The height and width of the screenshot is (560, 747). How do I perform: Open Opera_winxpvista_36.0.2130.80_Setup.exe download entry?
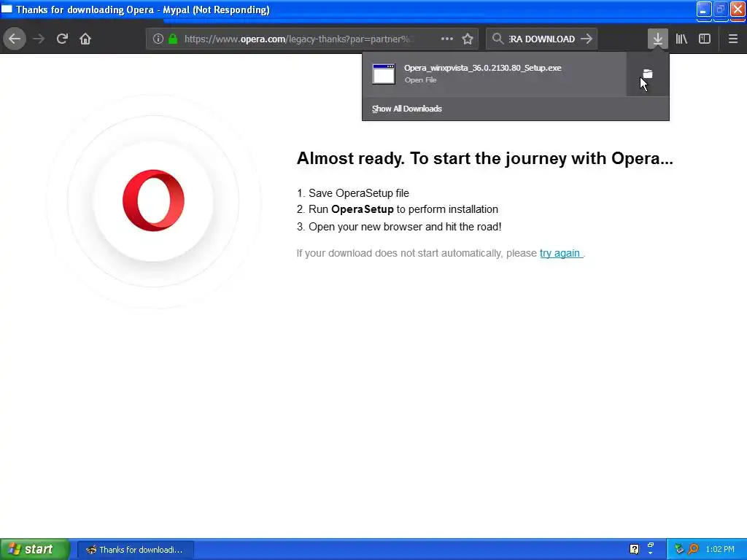494,74
